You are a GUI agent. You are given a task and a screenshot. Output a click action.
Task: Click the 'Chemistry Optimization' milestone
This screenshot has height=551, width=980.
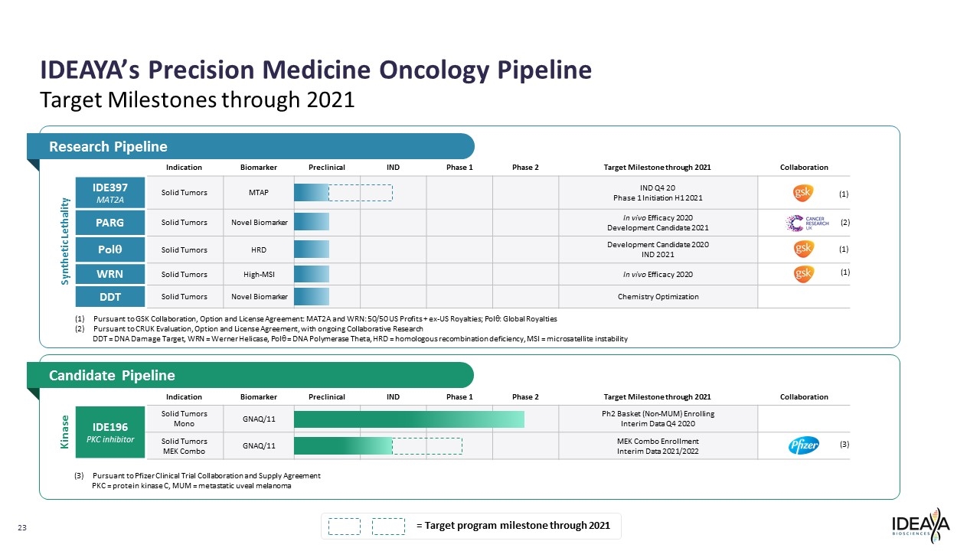point(658,297)
